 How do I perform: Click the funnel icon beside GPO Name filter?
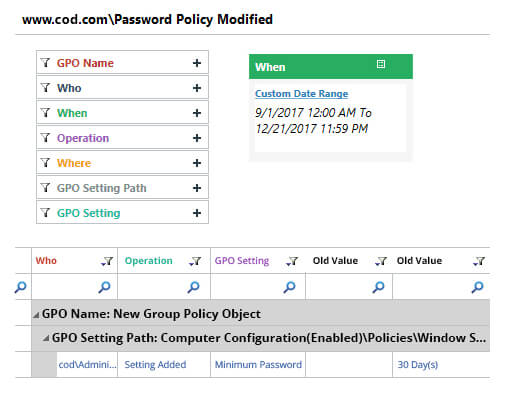click(45, 63)
